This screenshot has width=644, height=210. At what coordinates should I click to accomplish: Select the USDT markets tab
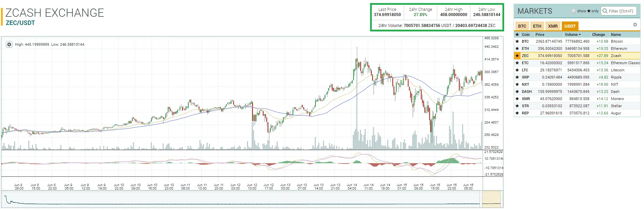[x=570, y=26]
